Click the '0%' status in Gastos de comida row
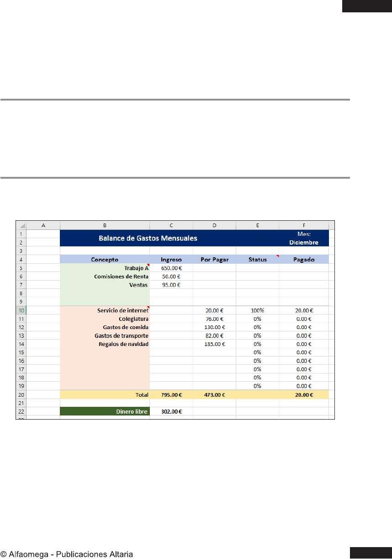Screen dimensions: 392x559 (258, 327)
